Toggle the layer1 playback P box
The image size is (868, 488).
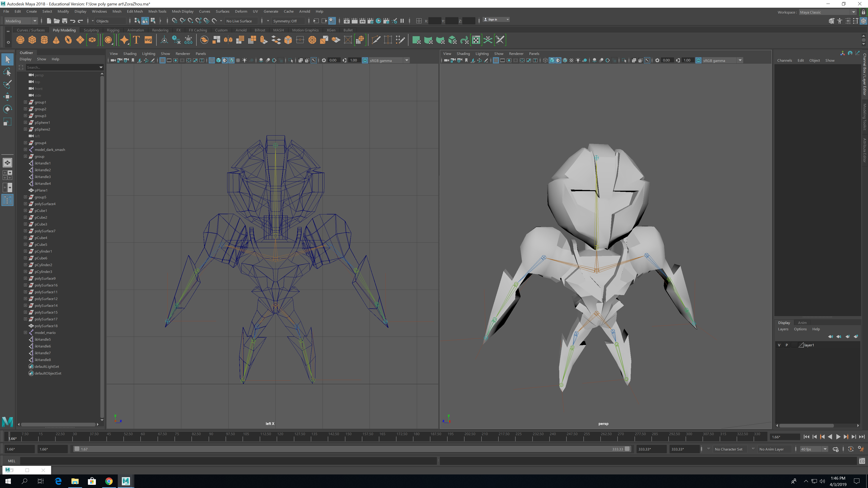787,345
